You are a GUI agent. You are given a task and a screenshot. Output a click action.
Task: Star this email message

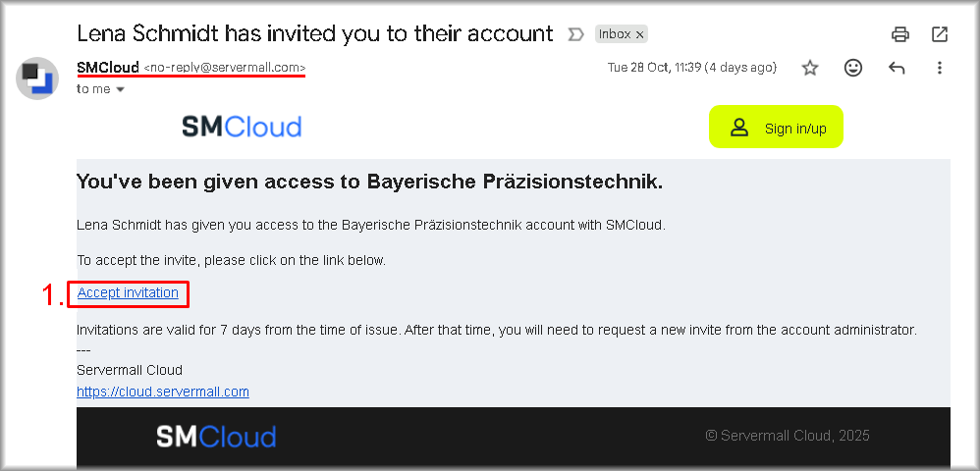(x=810, y=68)
